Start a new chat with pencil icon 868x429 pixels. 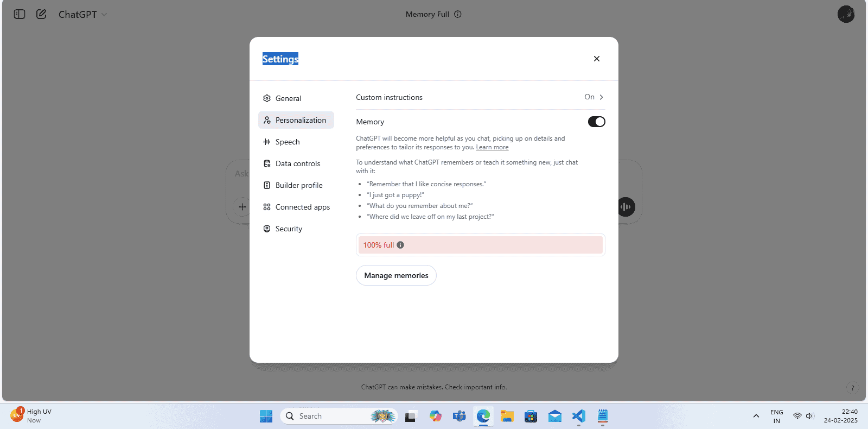click(x=41, y=14)
